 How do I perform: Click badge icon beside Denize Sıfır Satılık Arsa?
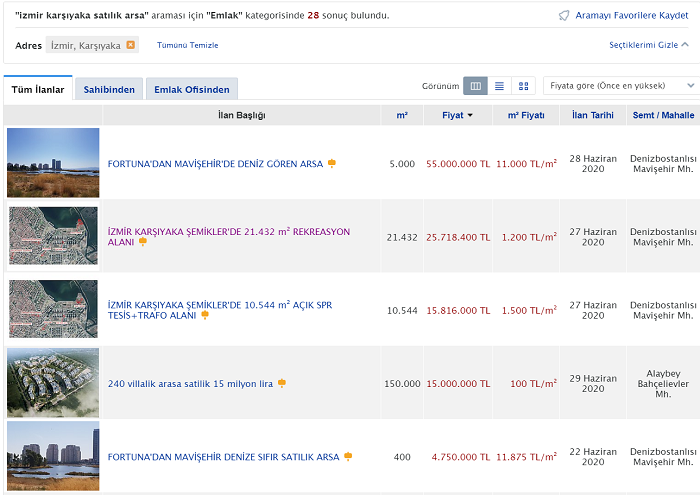(348, 456)
